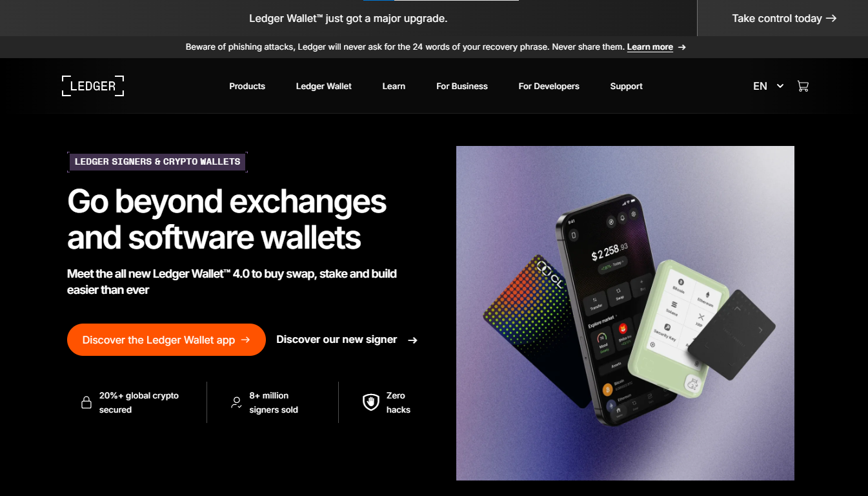Click the arrow next to Take control today

831,18
